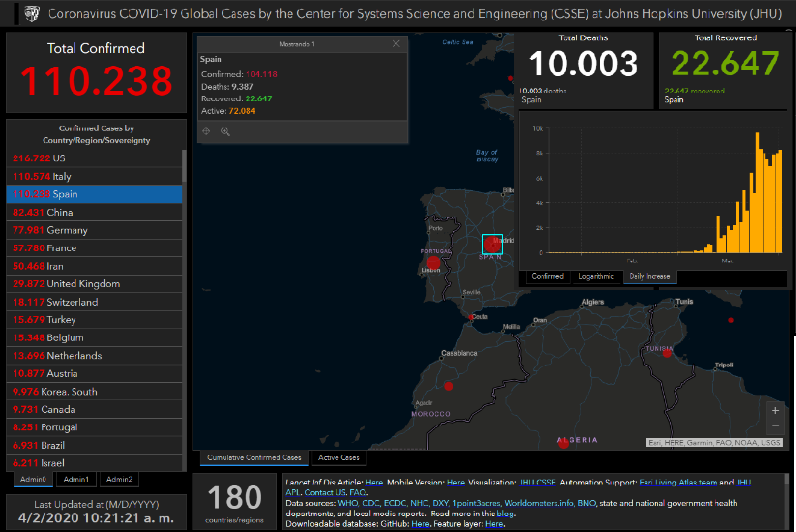Click the zoom-to icon in Spain popup
796x532 pixels.
pyautogui.click(x=226, y=131)
